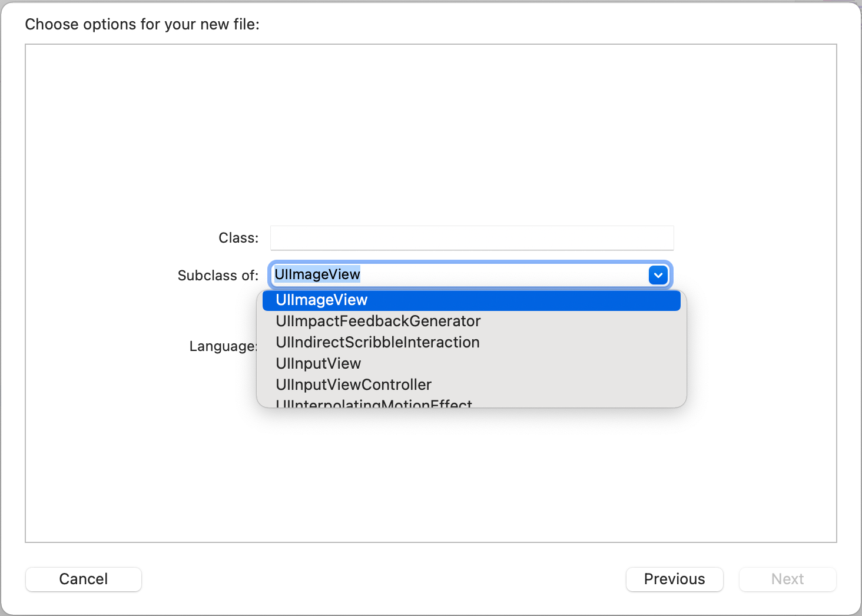The height and width of the screenshot is (616, 862).
Task: Click the blue combo box arrow button
Action: [x=658, y=275]
